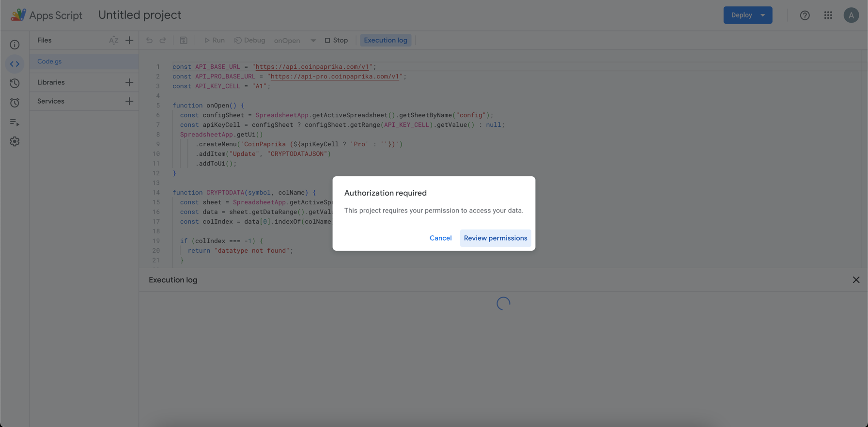
Task: Click the 'Authorization required' dialog title
Action: 386,193
